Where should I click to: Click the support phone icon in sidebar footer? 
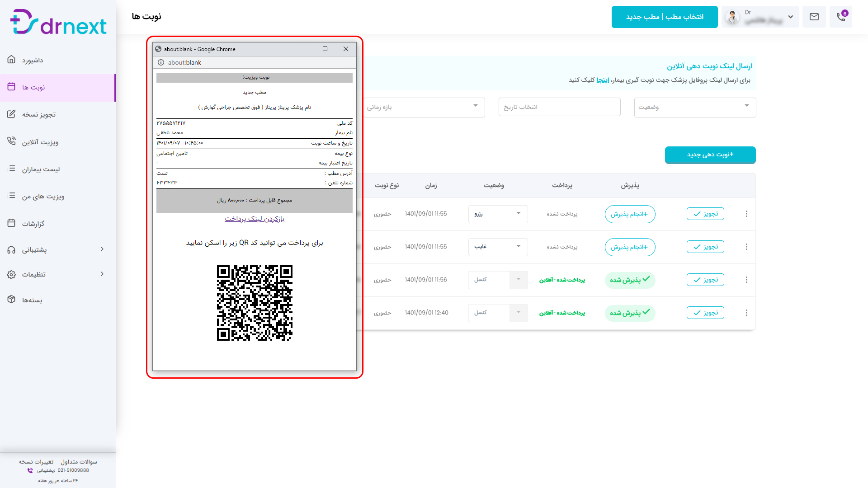[x=30, y=470]
